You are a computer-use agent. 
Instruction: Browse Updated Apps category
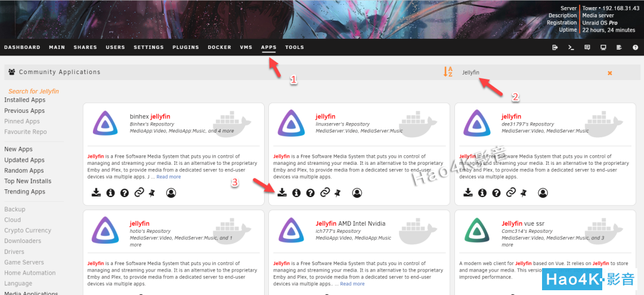click(x=24, y=160)
